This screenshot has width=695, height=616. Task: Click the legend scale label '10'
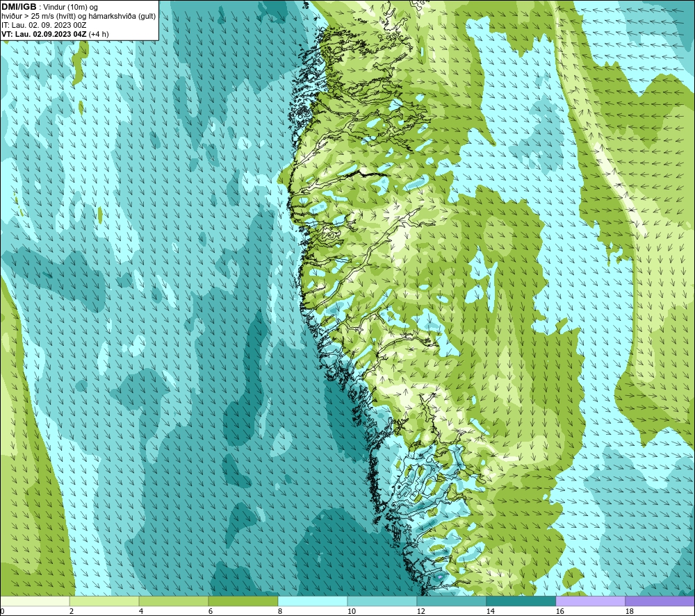(351, 612)
